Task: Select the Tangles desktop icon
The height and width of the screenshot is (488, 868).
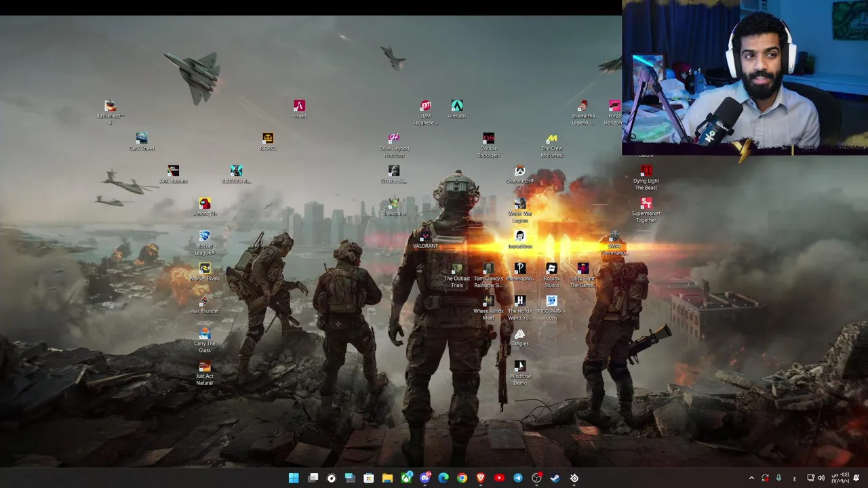Action: click(520, 337)
